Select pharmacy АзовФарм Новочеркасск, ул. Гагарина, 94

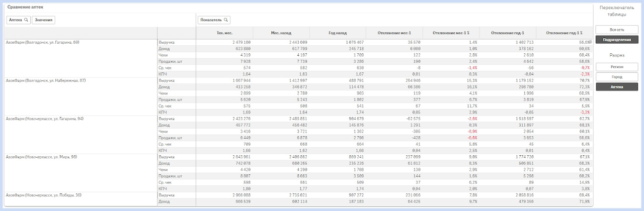tap(44, 119)
